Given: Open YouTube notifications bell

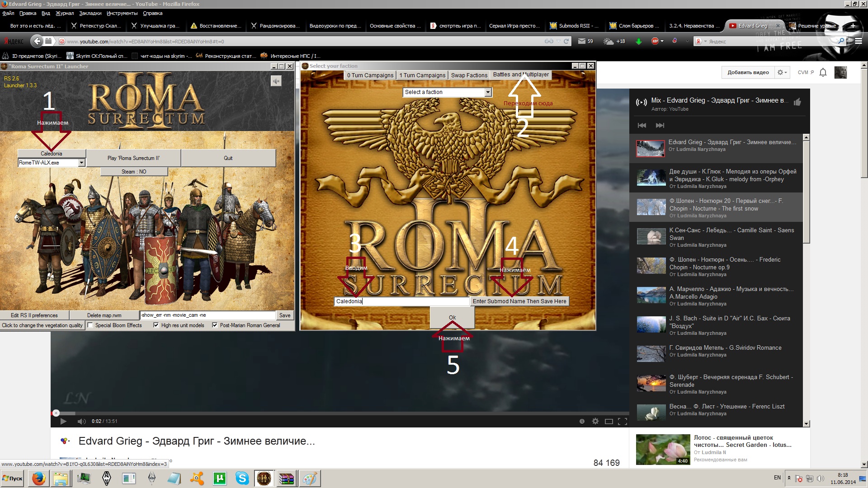Looking at the screenshot, I should coord(823,72).
